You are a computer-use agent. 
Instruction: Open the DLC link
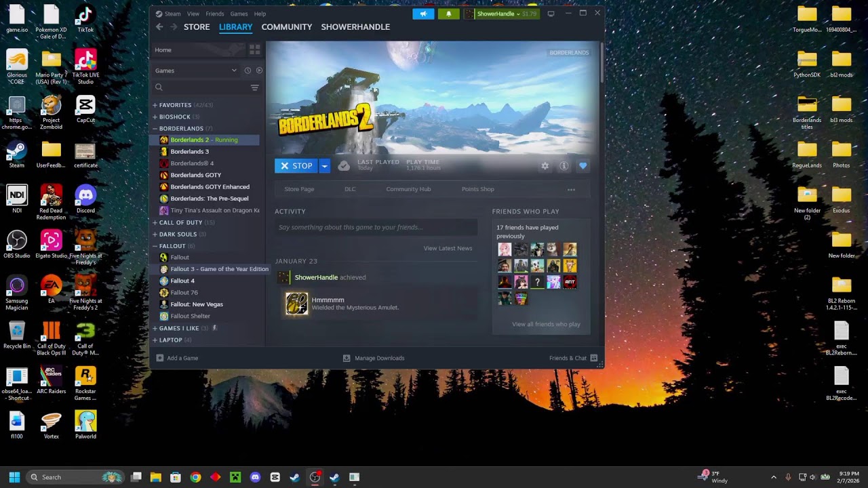(x=350, y=189)
